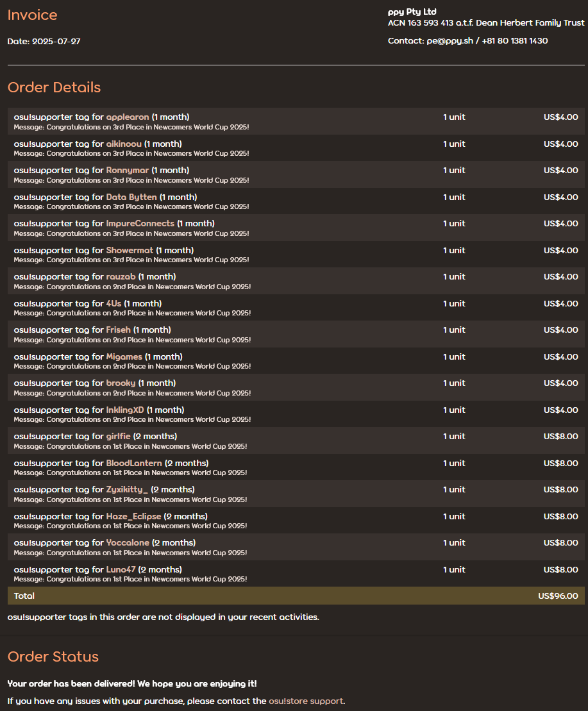Click the US$4.00 price for Migames
Viewport: 588px width, 711px height.
tap(561, 356)
